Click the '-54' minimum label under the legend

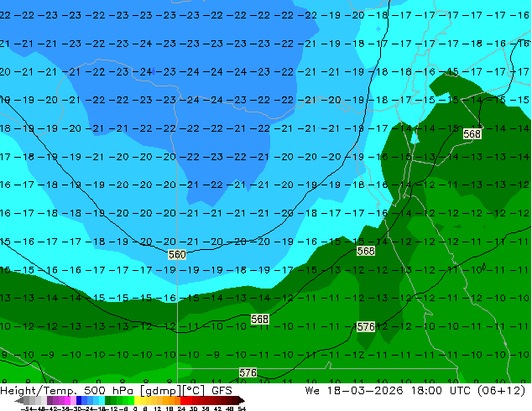[27, 408]
